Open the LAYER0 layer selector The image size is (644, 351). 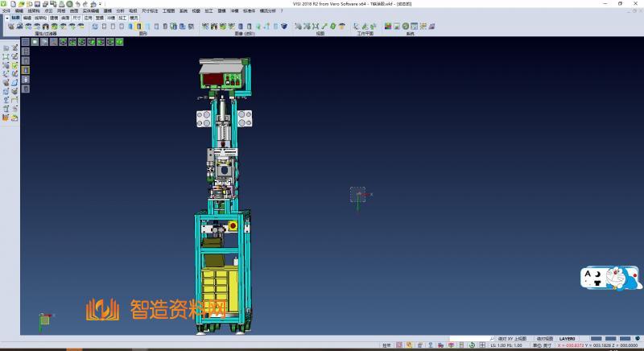pyautogui.click(x=568, y=339)
